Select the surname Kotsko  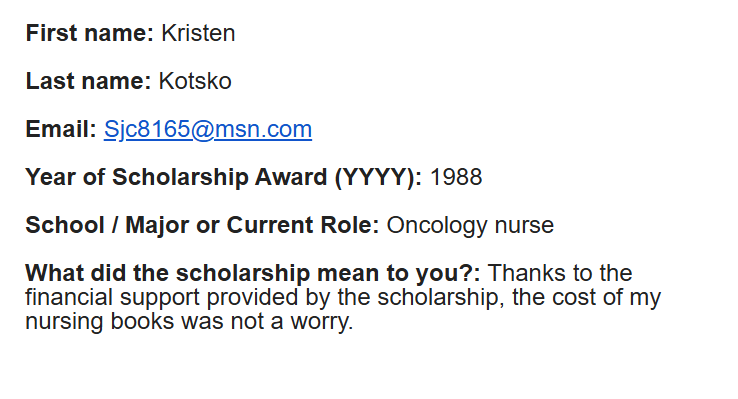click(195, 81)
